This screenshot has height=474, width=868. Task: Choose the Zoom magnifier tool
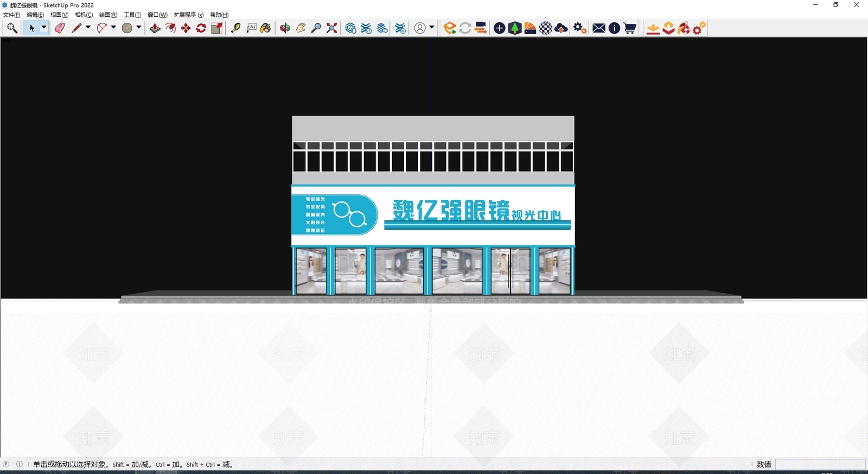(316, 28)
